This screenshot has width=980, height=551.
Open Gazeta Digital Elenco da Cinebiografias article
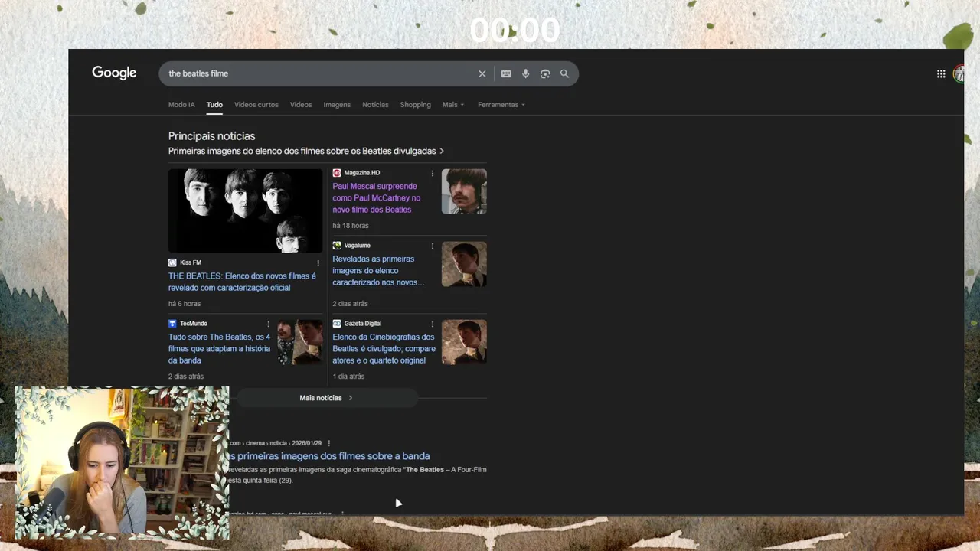[x=384, y=348]
